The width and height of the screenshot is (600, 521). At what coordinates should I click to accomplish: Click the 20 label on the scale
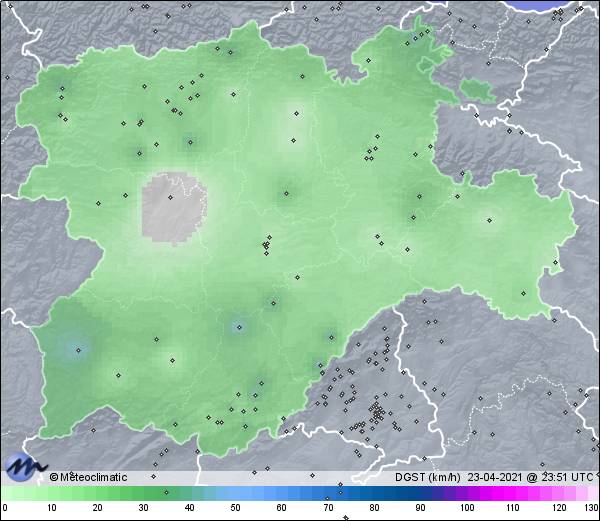[98, 508]
